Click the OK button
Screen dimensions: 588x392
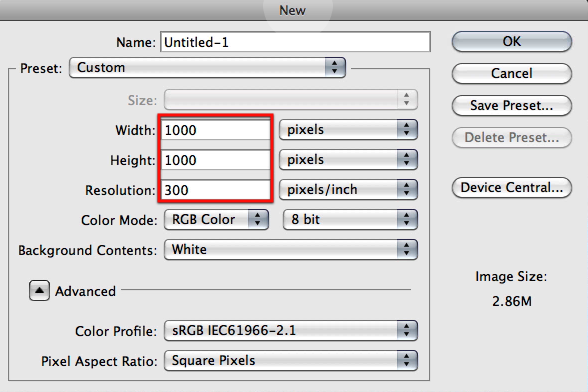point(512,42)
